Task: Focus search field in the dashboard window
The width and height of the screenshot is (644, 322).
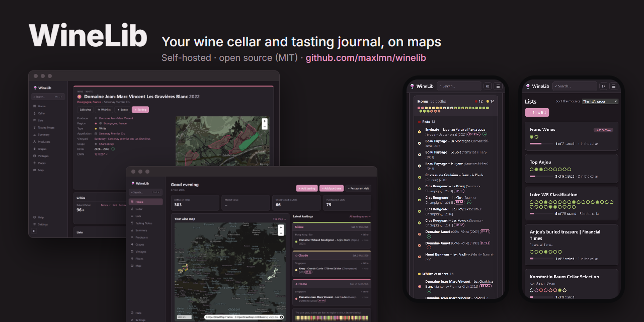Action: click(x=146, y=192)
